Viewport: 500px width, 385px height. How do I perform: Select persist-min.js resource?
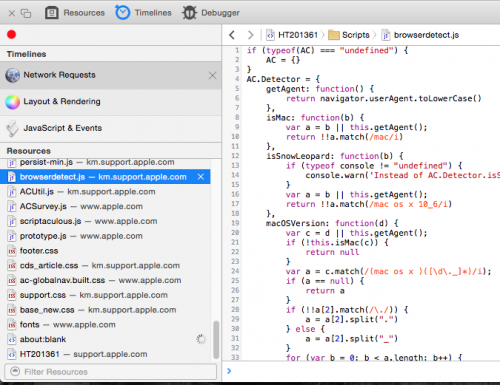(x=105, y=163)
